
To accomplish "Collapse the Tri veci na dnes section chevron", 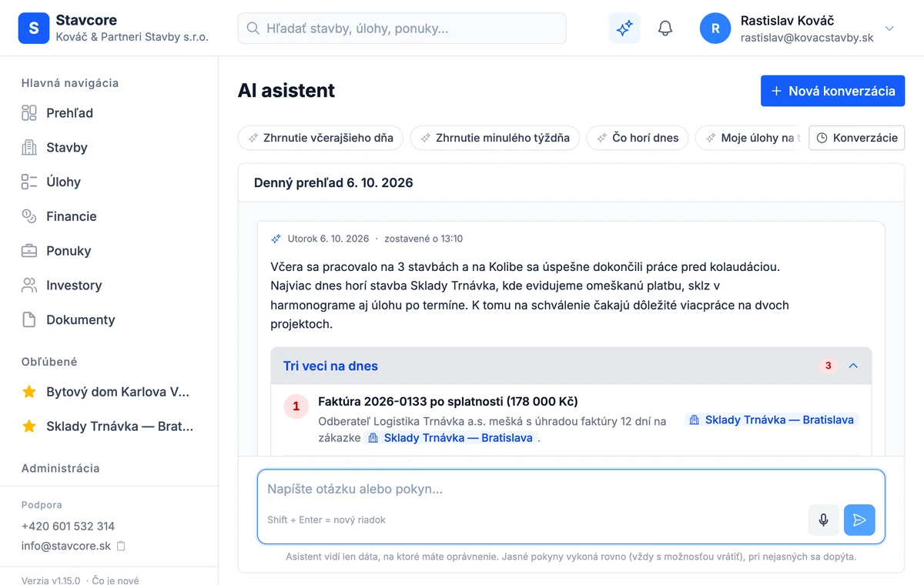I will [853, 366].
